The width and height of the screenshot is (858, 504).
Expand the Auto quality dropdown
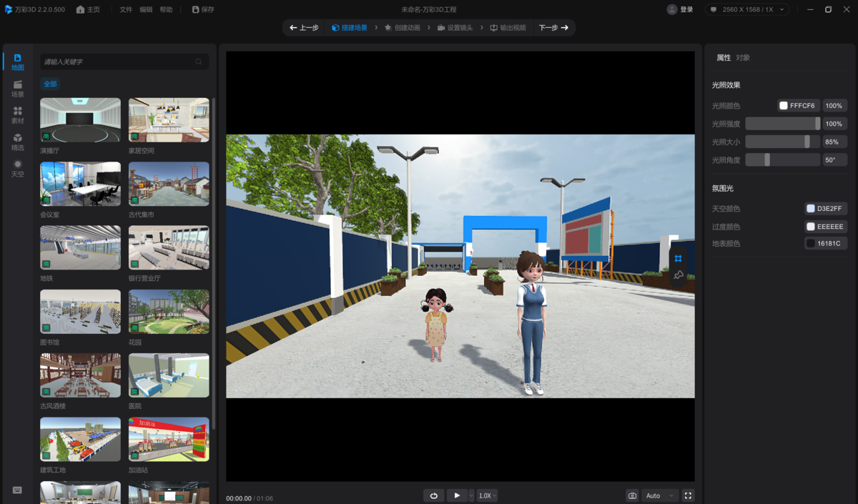[659, 495]
